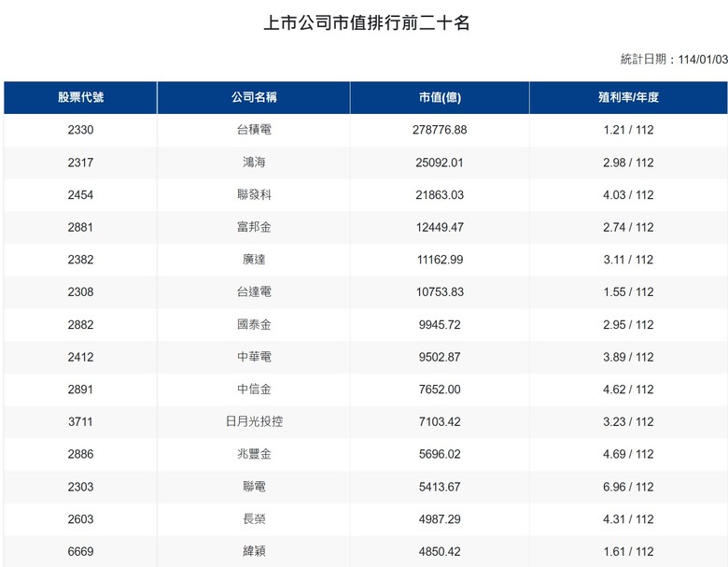Select stock code 2603
728x567 pixels.
click(x=80, y=519)
